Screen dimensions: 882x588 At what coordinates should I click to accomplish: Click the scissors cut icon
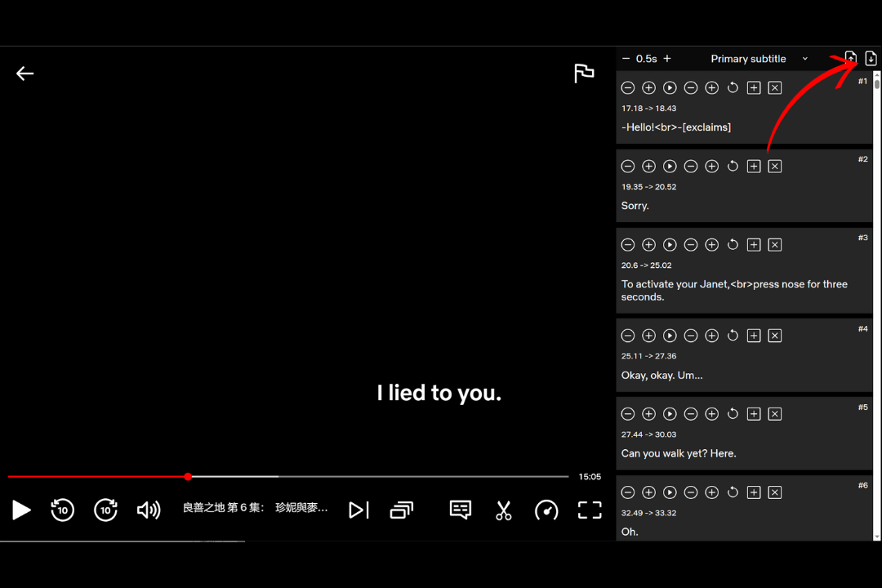(503, 510)
